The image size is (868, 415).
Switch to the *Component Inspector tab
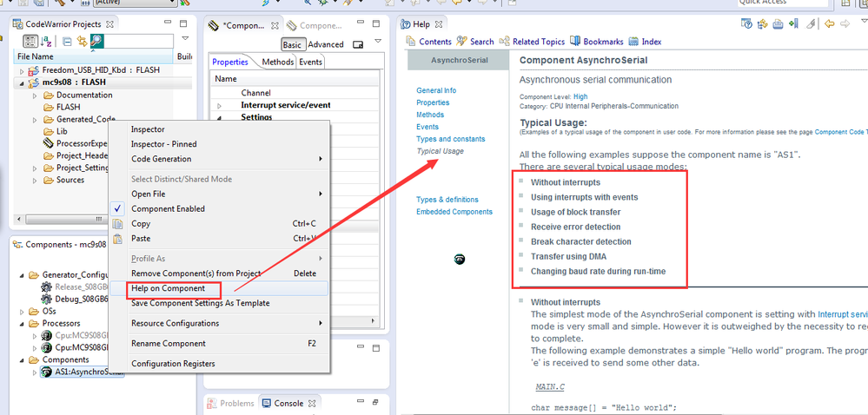[243, 25]
